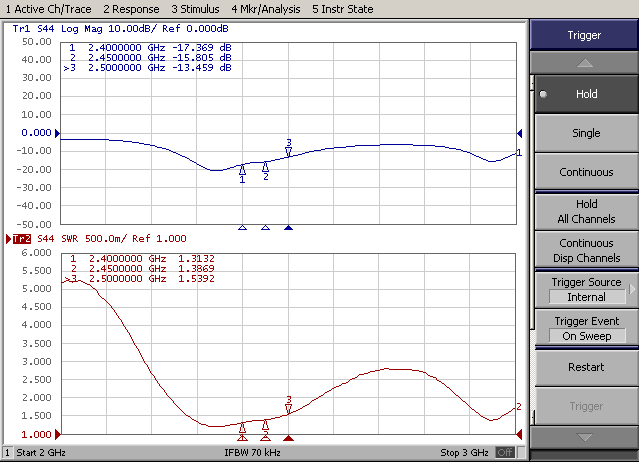Image resolution: width=639 pixels, height=462 pixels.
Task: Select marker 1 on the red SWR trace
Action: tap(242, 430)
